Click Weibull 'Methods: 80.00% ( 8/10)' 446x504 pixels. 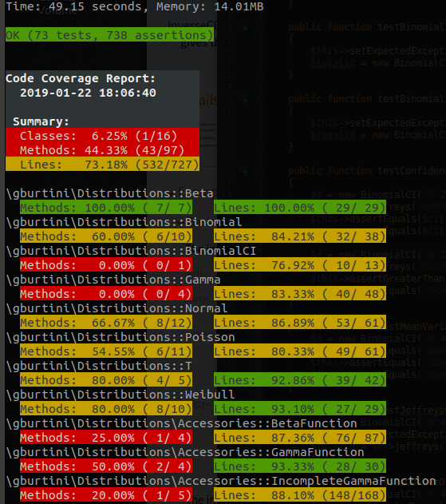click(x=106, y=409)
